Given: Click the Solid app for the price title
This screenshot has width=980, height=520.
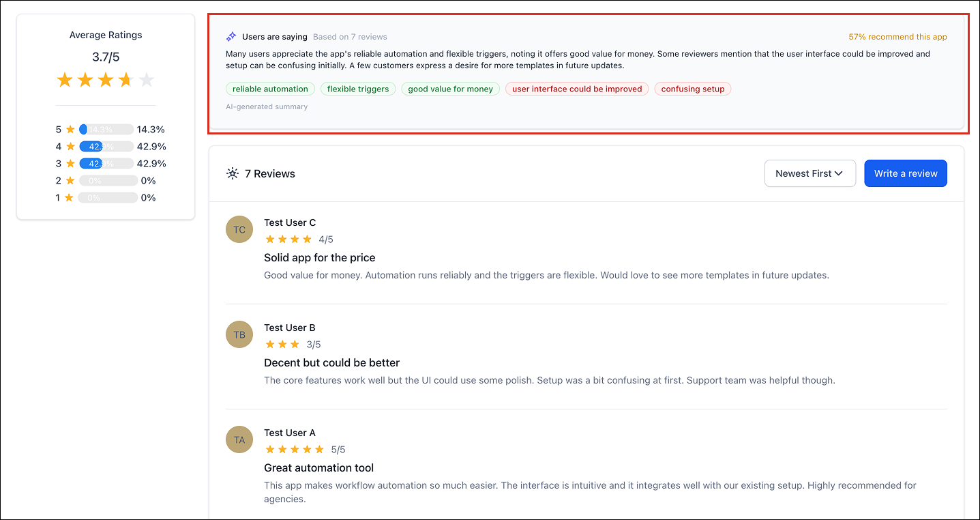Looking at the screenshot, I should tap(320, 257).
